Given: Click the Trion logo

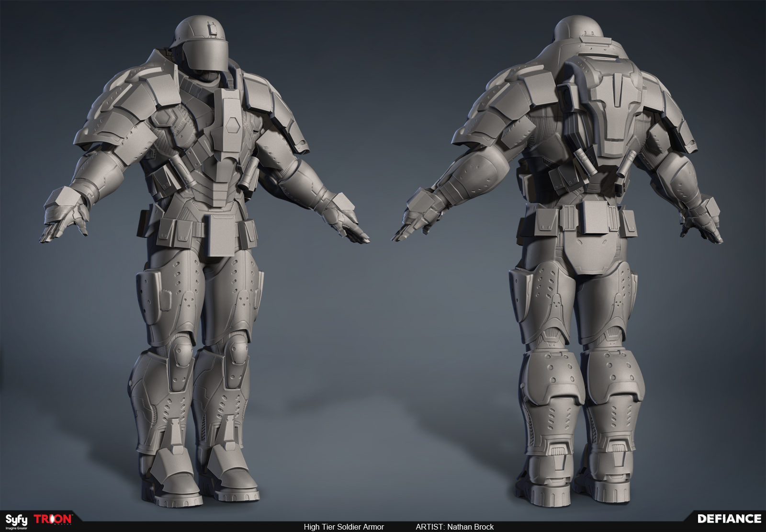Looking at the screenshot, I should click(x=53, y=520).
